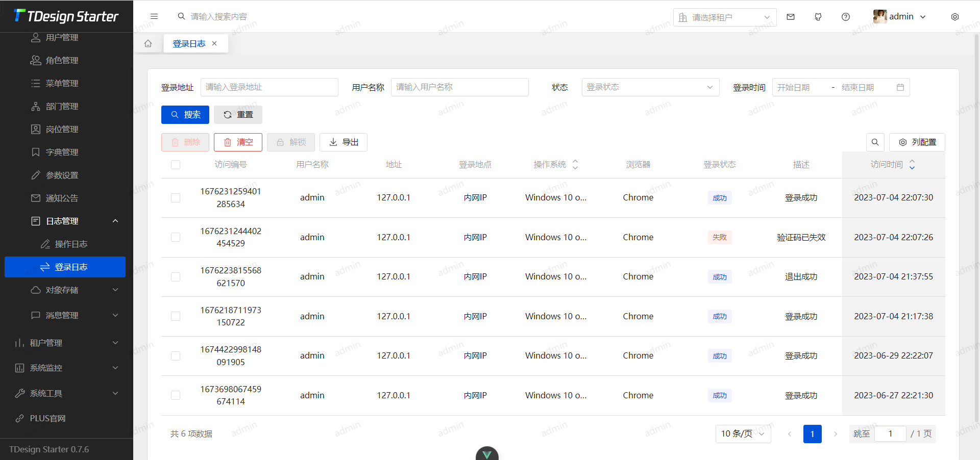The image size is (980, 460).
Task: Click the 验证码已失效 description cell
Action: pyautogui.click(x=801, y=237)
